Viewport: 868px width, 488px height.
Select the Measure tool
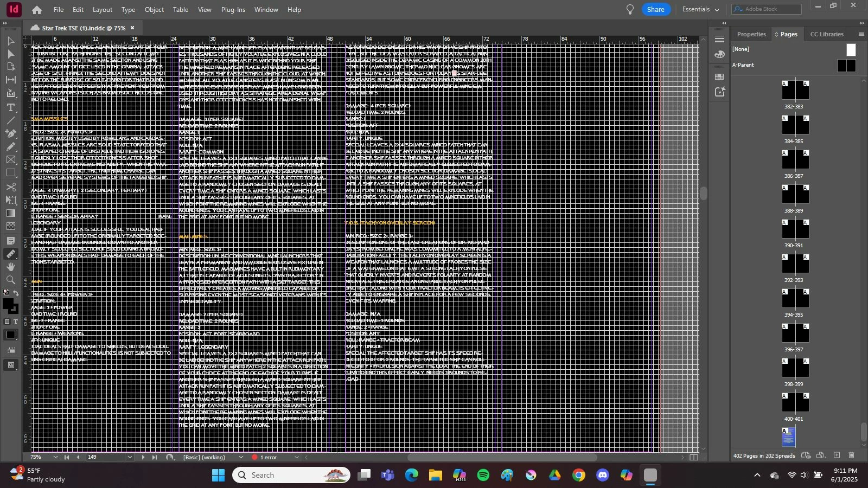tap(11, 254)
